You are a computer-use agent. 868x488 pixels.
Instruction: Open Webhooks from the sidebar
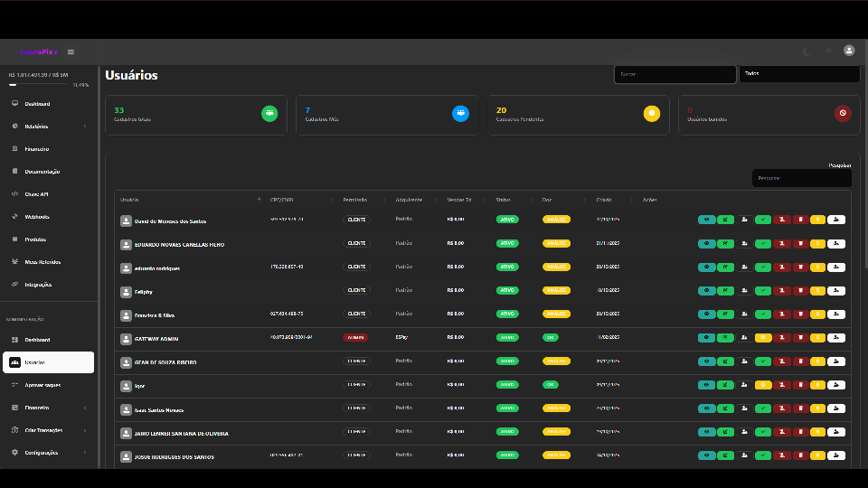pos(37,217)
